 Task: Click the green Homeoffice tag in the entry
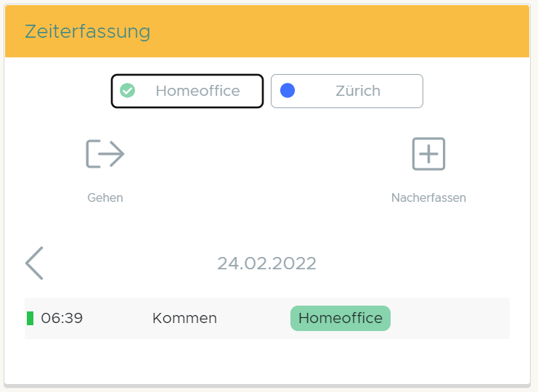tap(340, 318)
